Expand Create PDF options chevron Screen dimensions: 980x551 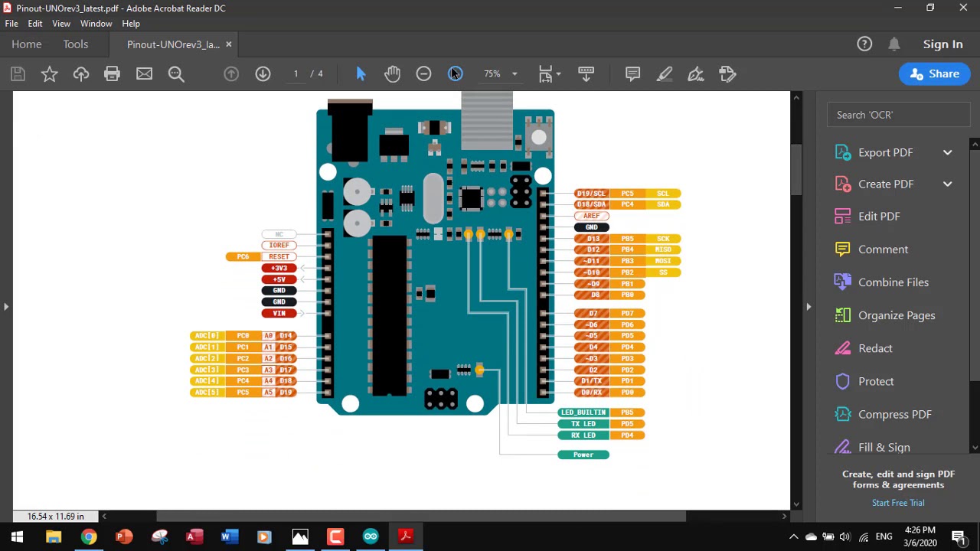tap(948, 184)
